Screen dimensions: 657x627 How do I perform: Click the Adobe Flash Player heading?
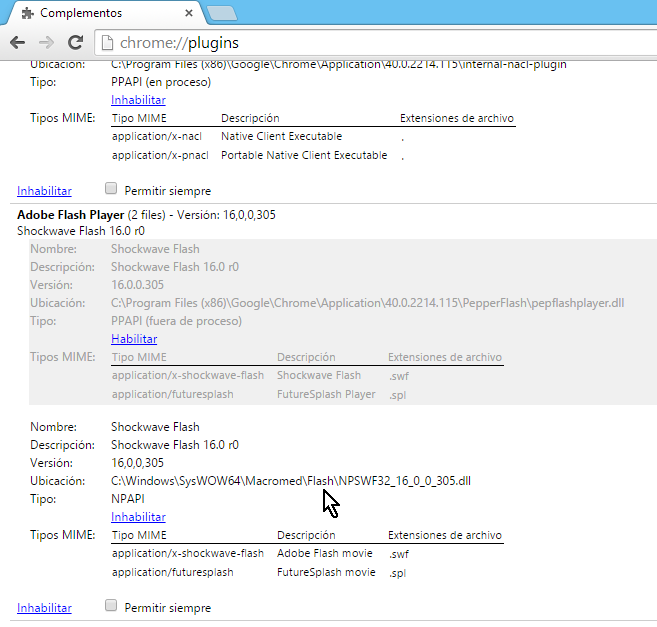[70, 215]
